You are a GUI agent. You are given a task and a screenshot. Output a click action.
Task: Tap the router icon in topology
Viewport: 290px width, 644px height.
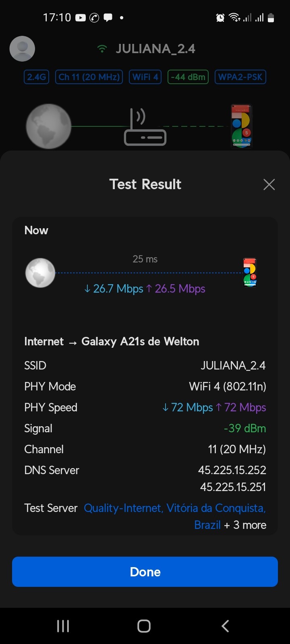click(x=145, y=127)
